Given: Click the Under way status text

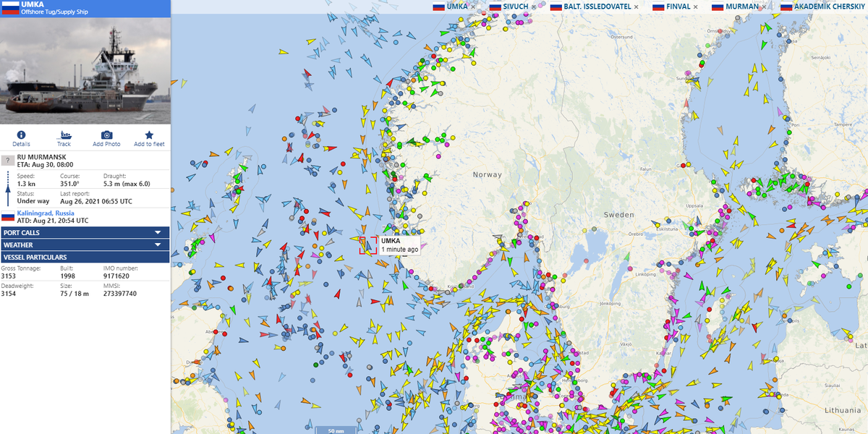Looking at the screenshot, I should tap(33, 201).
